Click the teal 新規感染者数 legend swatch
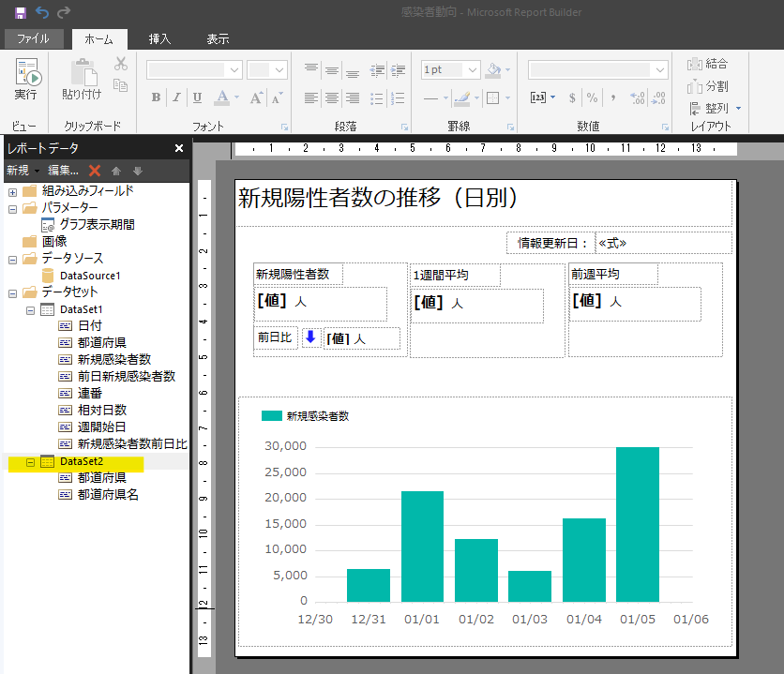The width and height of the screenshot is (784, 674). click(x=271, y=415)
